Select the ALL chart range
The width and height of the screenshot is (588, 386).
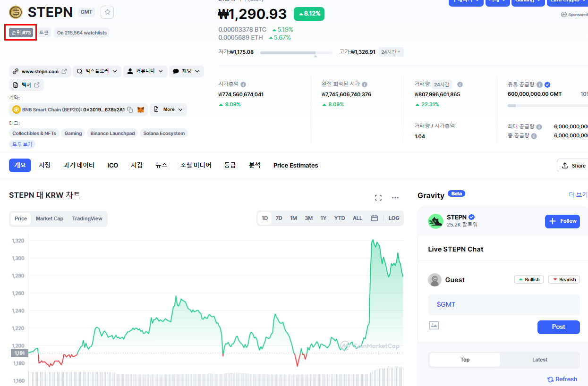pos(358,218)
